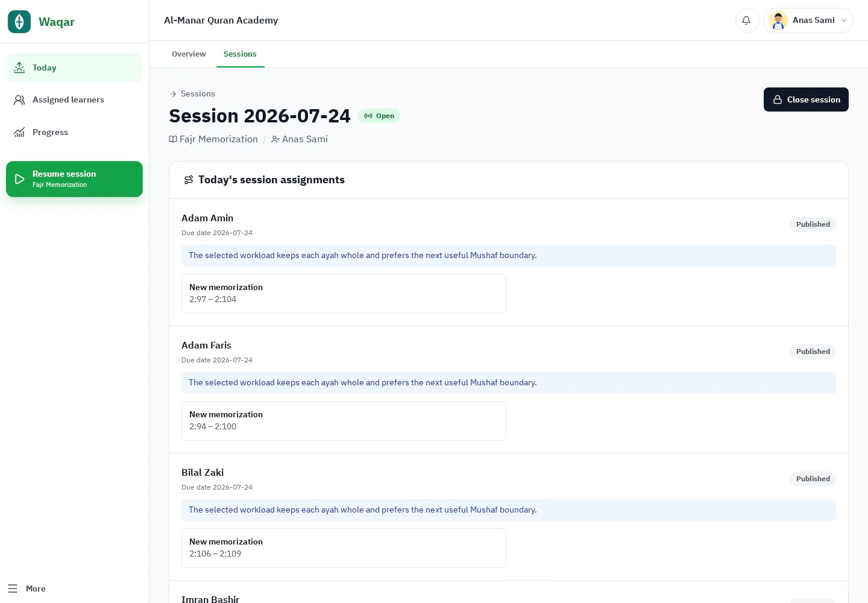The image size is (868, 603).
Task: Open Adam Amin's New memorization card
Action: [x=344, y=294]
